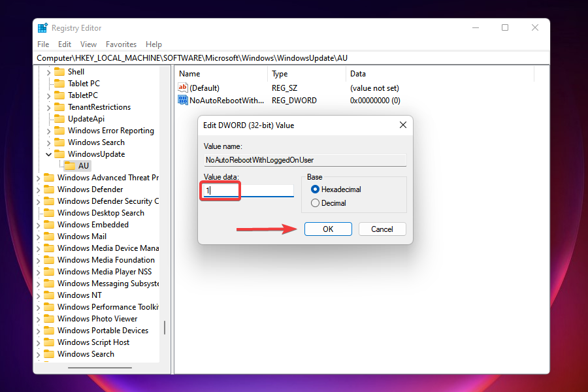Click the WindowsUpdate folder icon
This screenshot has height=392, width=588.
click(59, 154)
